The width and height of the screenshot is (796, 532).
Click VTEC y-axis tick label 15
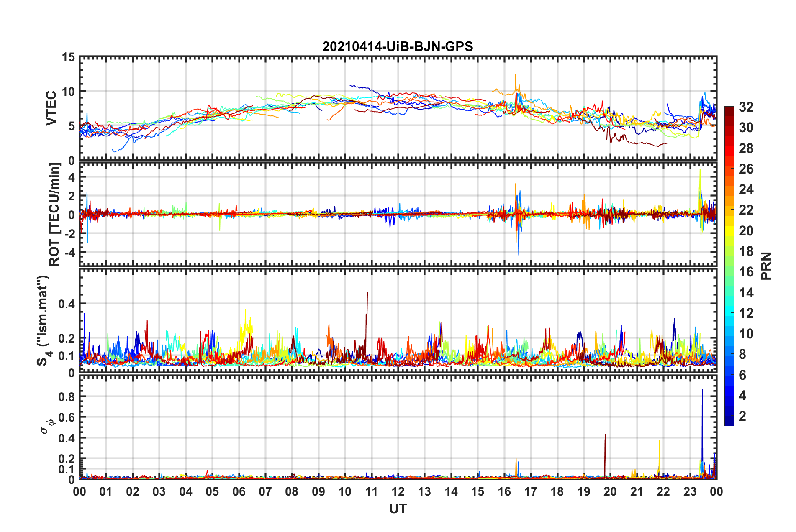click(68, 57)
